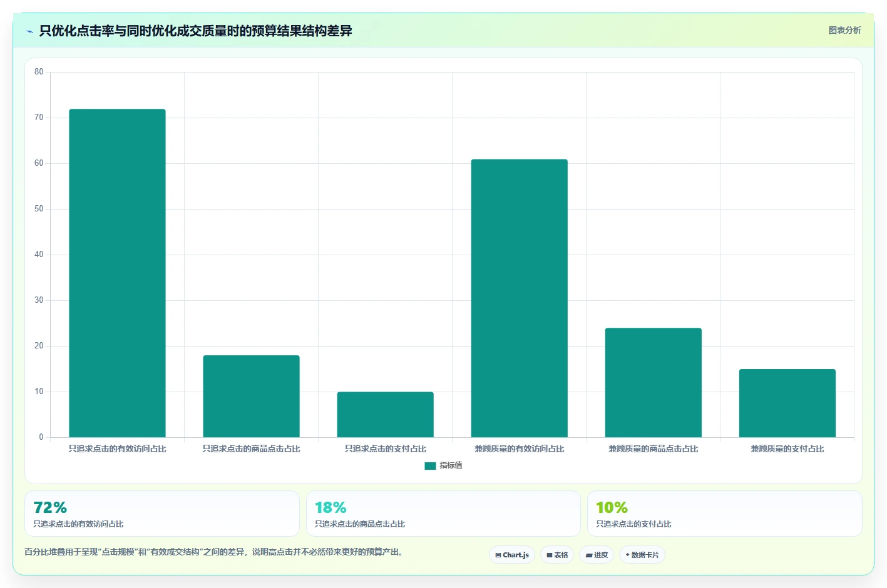Click the bar for 兼顾质量的有效访问占比

[x=520, y=298]
